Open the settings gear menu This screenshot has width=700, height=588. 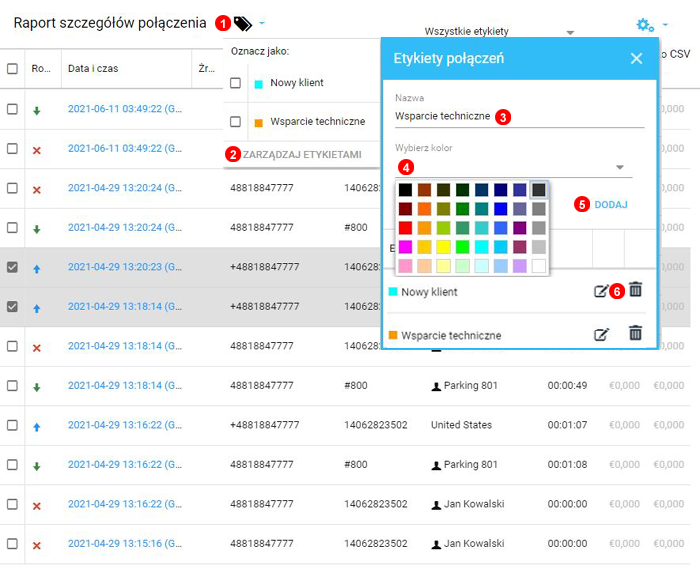pyautogui.click(x=646, y=24)
